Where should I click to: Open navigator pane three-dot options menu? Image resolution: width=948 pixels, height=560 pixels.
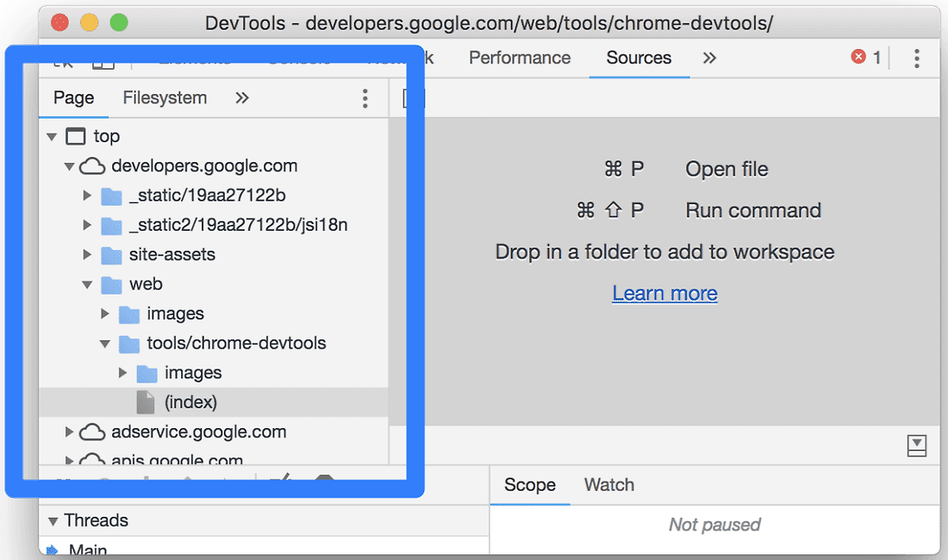pyautogui.click(x=365, y=98)
